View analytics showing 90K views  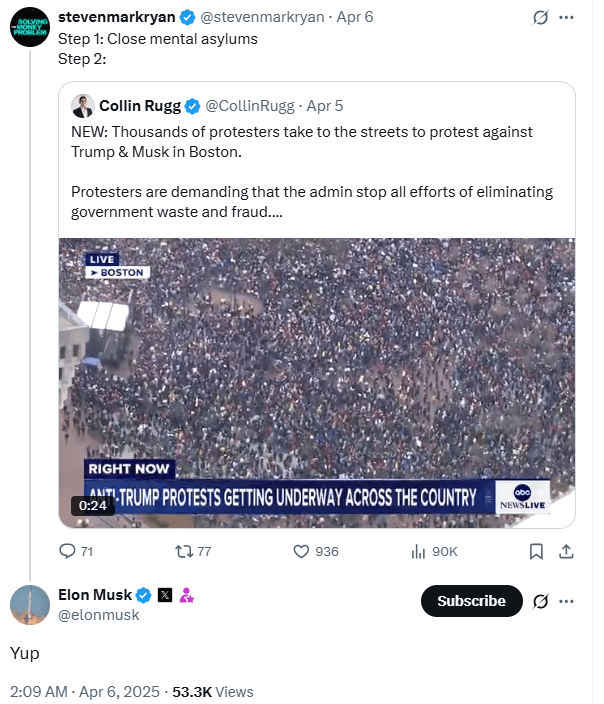tap(420, 551)
